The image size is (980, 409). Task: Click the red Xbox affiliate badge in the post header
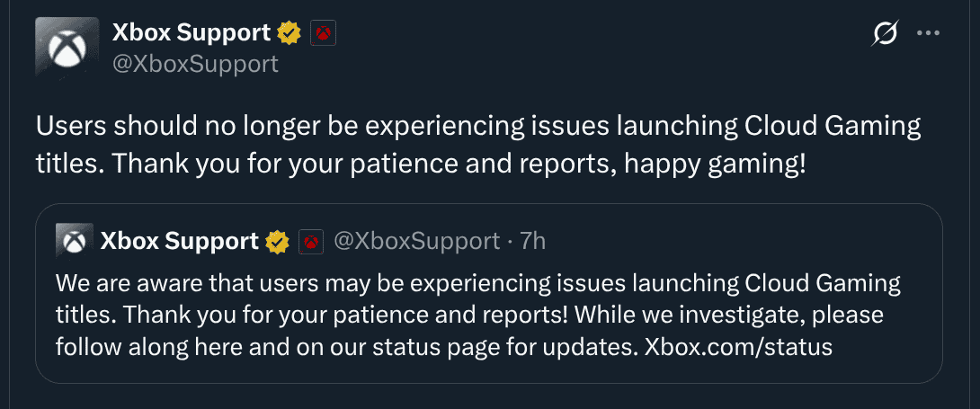pyautogui.click(x=323, y=34)
